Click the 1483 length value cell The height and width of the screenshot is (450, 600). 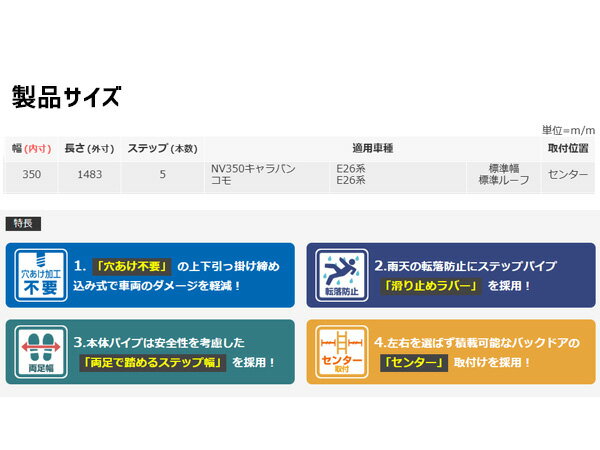click(89, 174)
